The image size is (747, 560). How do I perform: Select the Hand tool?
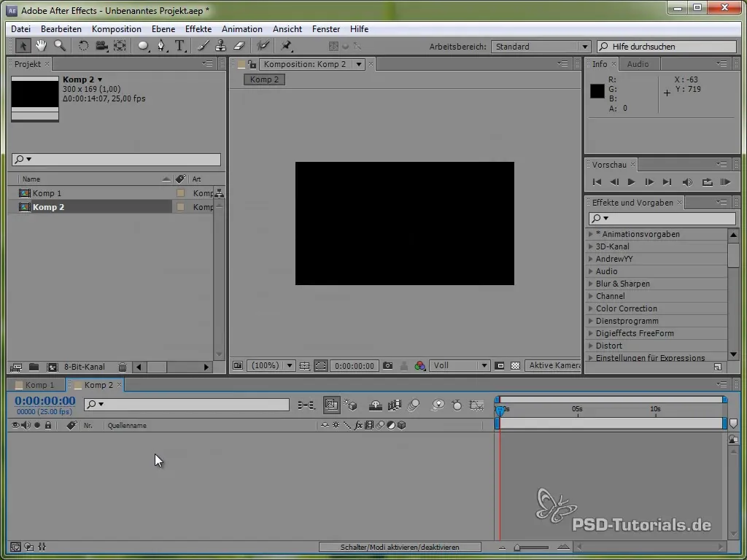click(41, 46)
